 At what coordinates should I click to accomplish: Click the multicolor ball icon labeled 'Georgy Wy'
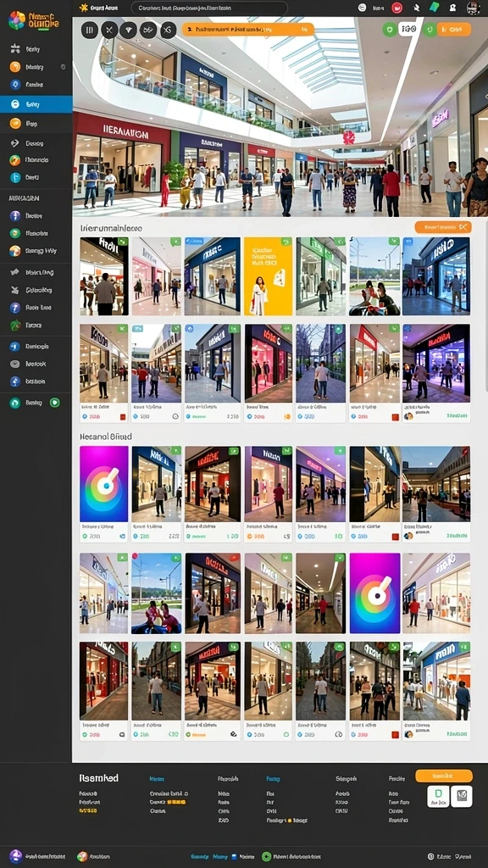(15, 251)
